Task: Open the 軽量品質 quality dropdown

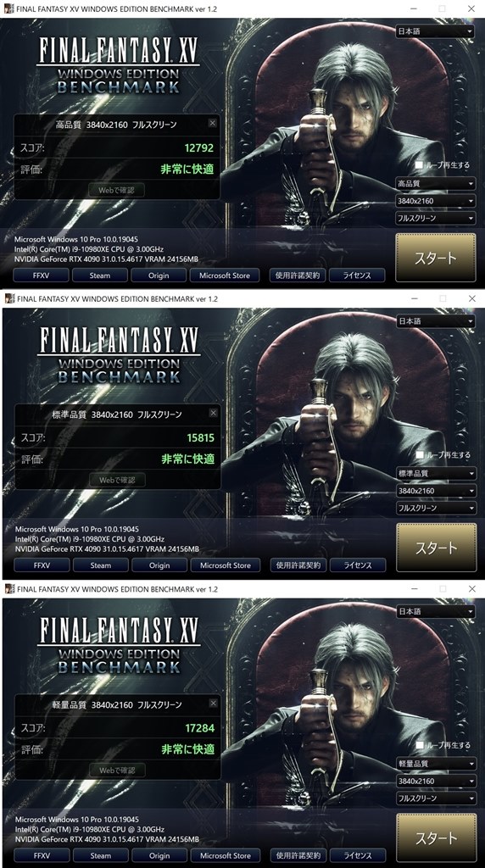Action: [437, 764]
